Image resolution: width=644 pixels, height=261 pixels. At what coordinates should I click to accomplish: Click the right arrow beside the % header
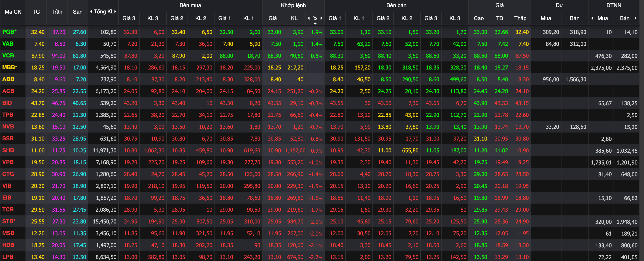coord(321,18)
